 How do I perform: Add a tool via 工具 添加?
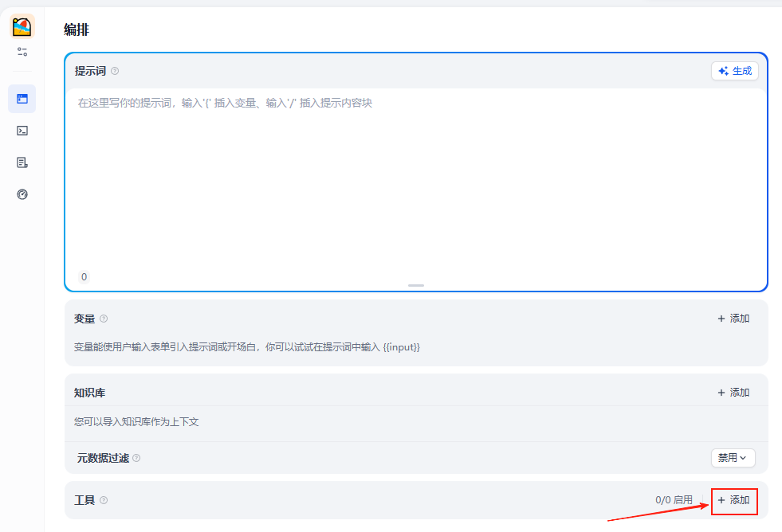pyautogui.click(x=733, y=500)
